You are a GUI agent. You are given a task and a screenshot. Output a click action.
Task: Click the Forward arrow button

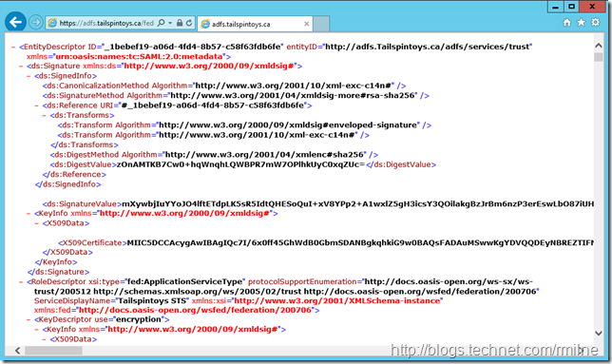[36, 22]
